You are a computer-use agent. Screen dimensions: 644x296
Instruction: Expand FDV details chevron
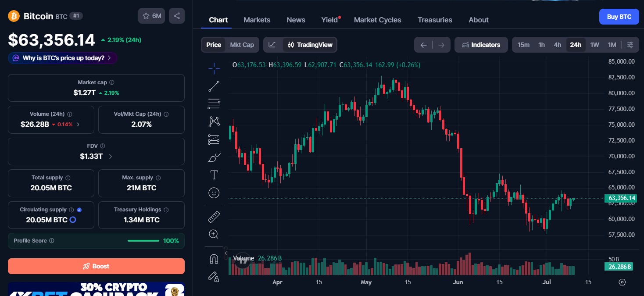(x=110, y=157)
